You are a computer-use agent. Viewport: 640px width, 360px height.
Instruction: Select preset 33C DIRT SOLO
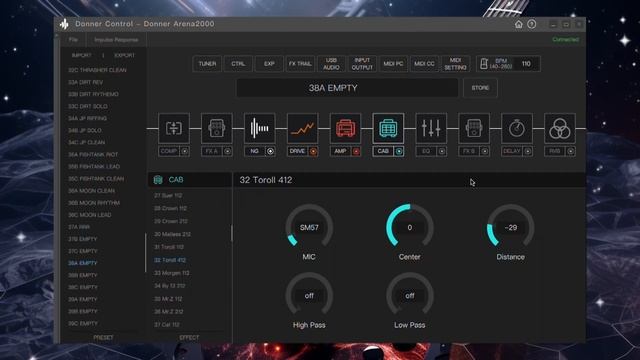pyautogui.click(x=88, y=106)
